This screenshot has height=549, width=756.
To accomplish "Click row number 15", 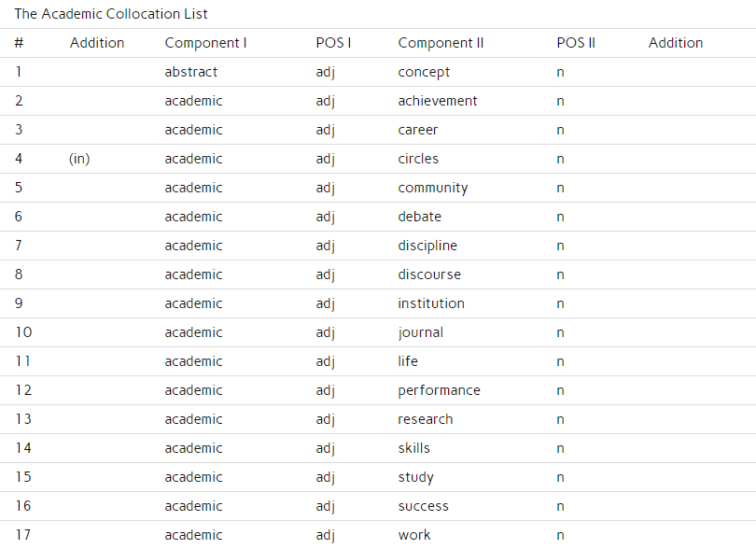I will point(23,477).
